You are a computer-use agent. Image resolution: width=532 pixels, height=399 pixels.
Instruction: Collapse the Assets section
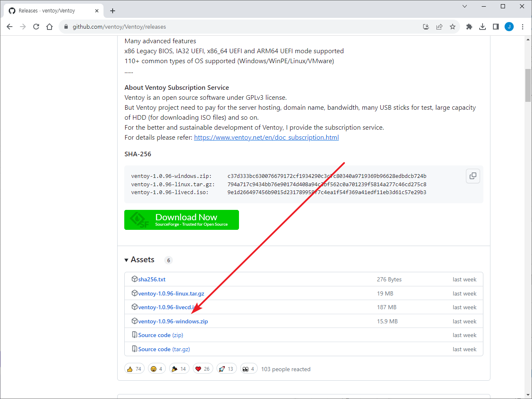pyautogui.click(x=139, y=260)
